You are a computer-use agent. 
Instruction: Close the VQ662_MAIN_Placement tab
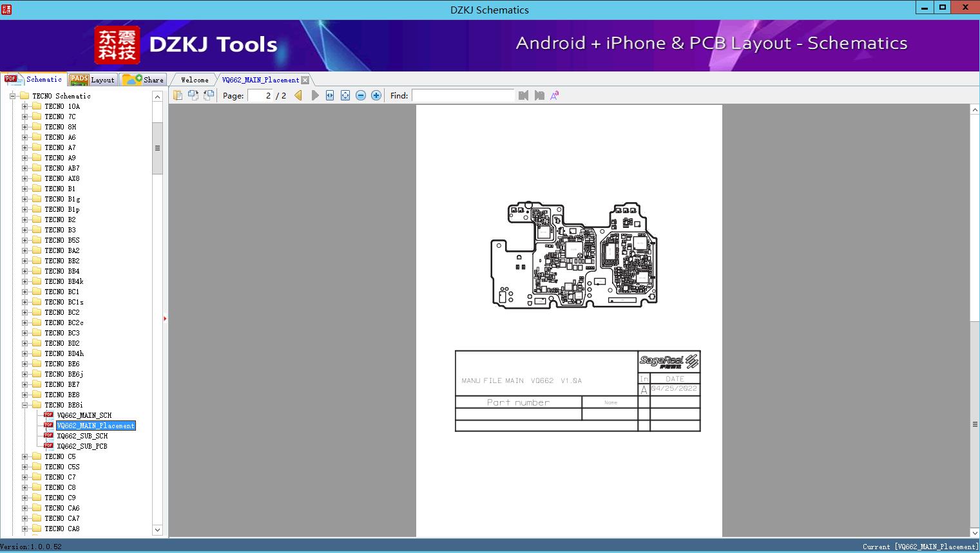tap(305, 80)
